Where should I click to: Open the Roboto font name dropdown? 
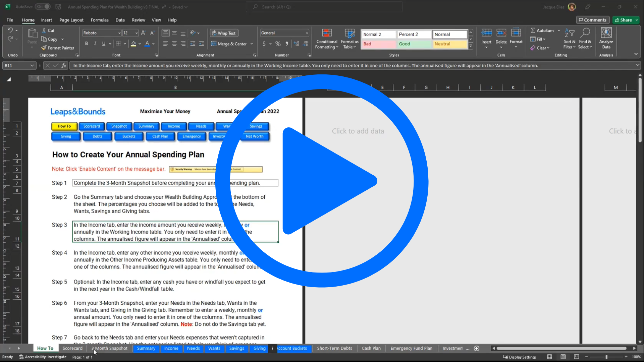pos(119,33)
